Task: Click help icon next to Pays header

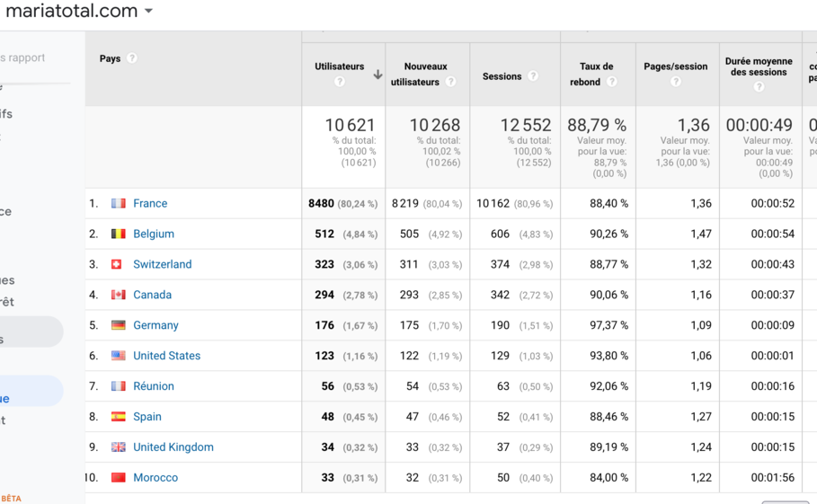Action: point(132,58)
